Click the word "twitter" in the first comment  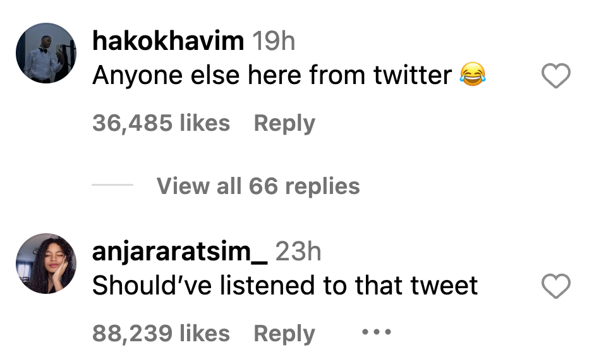point(412,76)
